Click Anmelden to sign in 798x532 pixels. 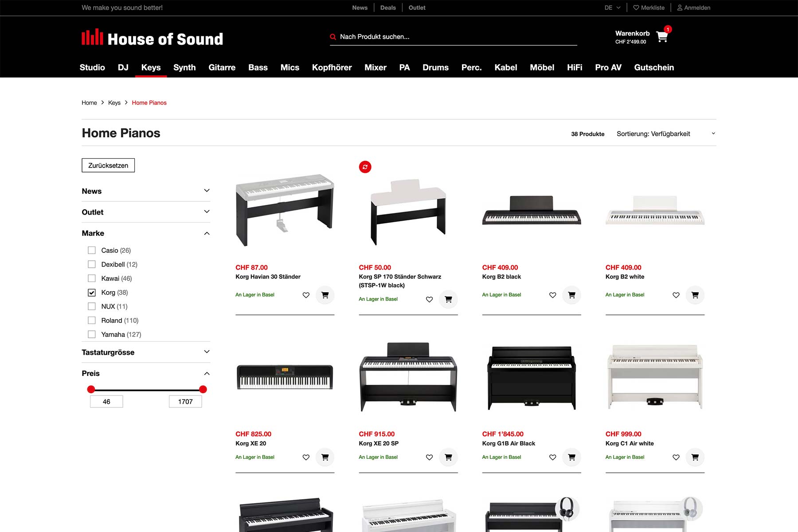(x=694, y=8)
